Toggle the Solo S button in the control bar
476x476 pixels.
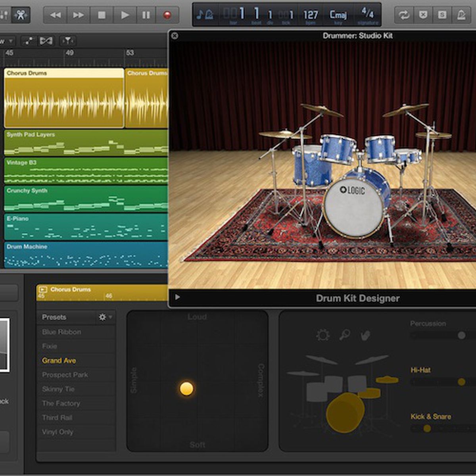click(442, 15)
